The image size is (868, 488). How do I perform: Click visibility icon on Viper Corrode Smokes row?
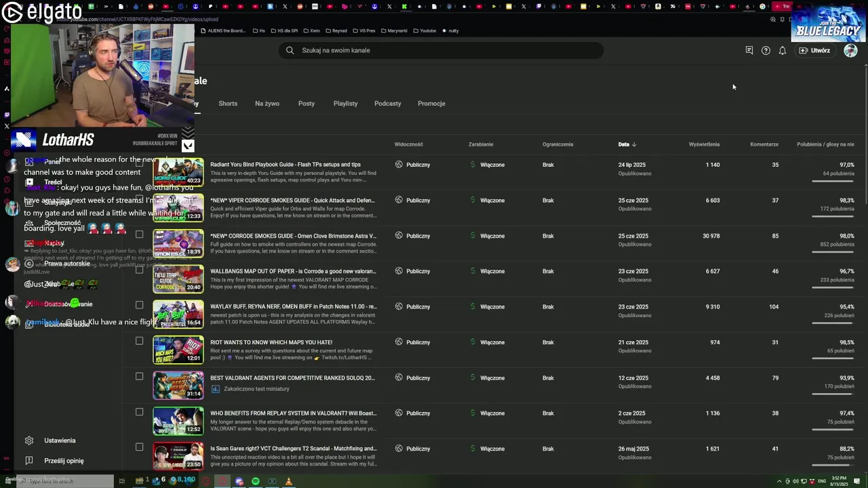[399, 200]
